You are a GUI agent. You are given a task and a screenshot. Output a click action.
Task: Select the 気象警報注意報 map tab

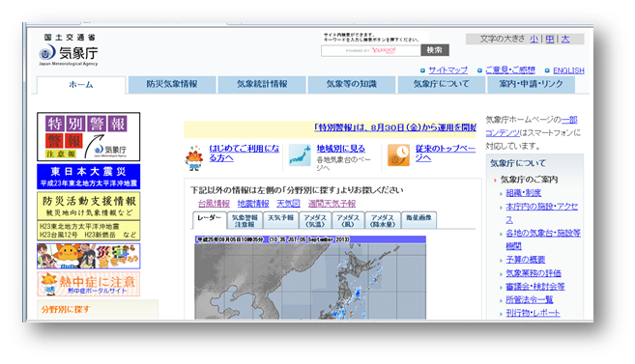click(245, 220)
